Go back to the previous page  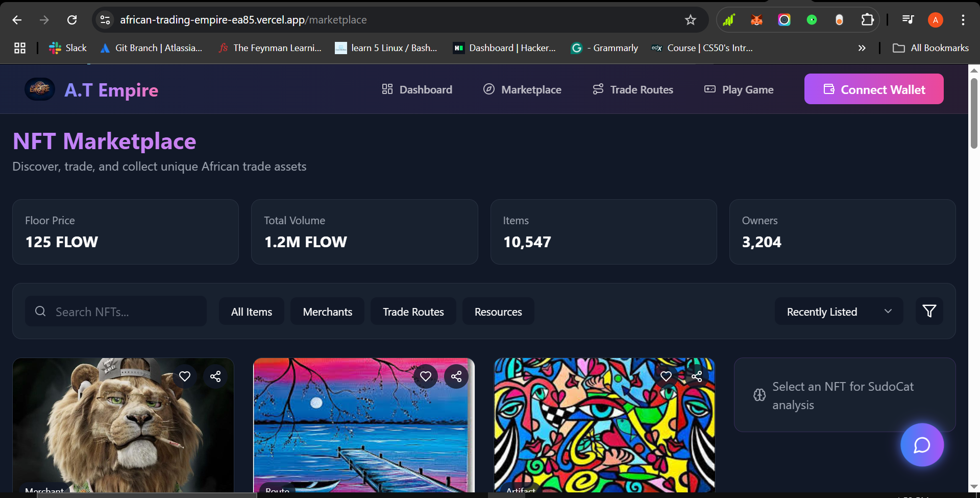tap(17, 20)
